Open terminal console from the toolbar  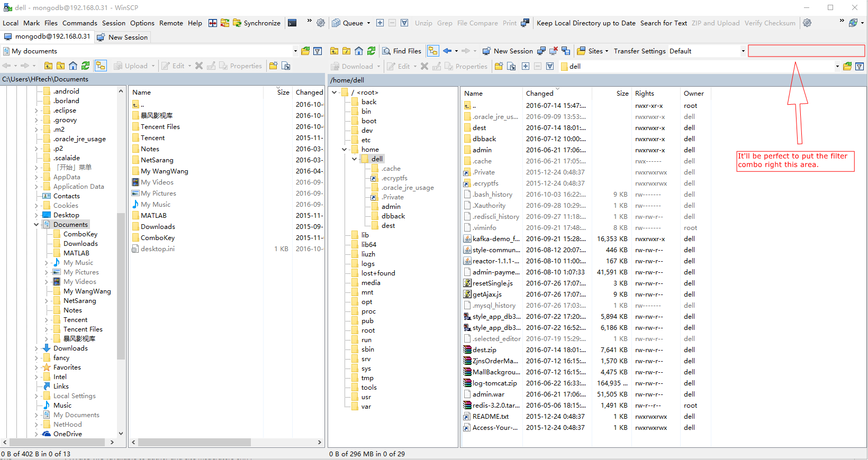click(x=292, y=23)
